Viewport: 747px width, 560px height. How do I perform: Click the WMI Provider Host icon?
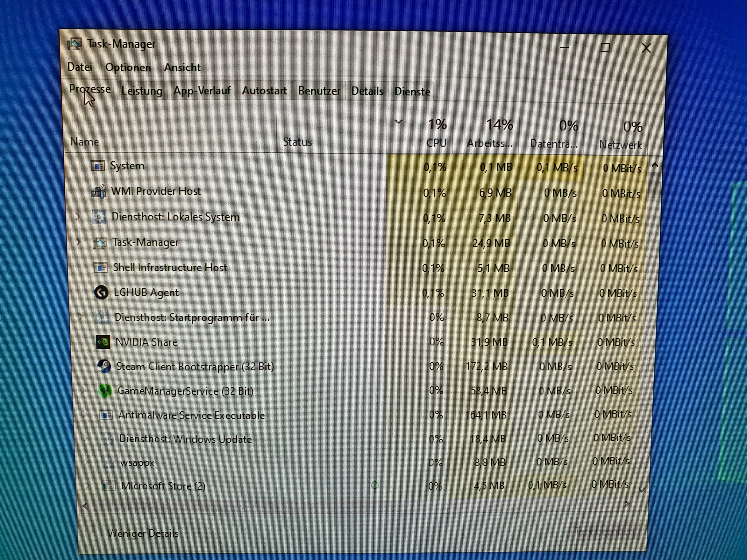click(99, 191)
